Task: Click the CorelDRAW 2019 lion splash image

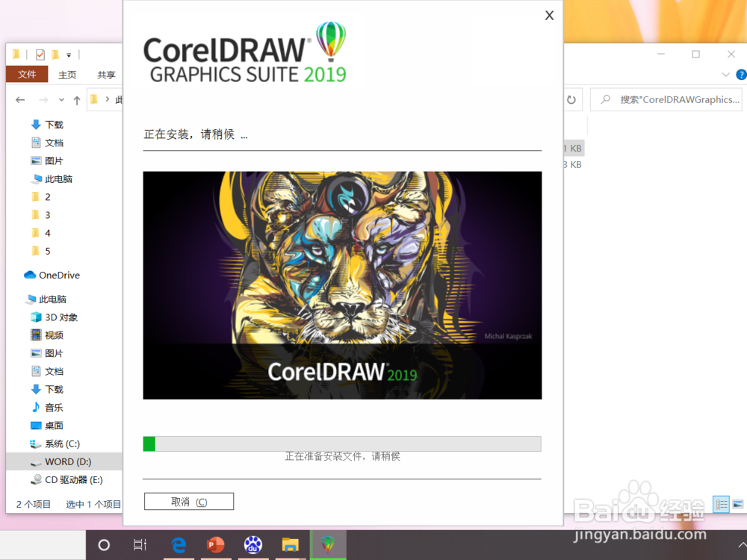Action: click(342, 285)
